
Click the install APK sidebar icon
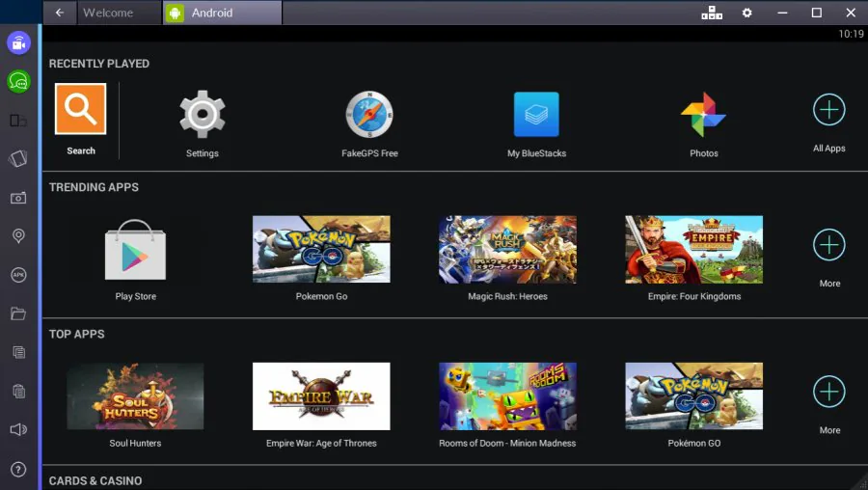(x=18, y=275)
